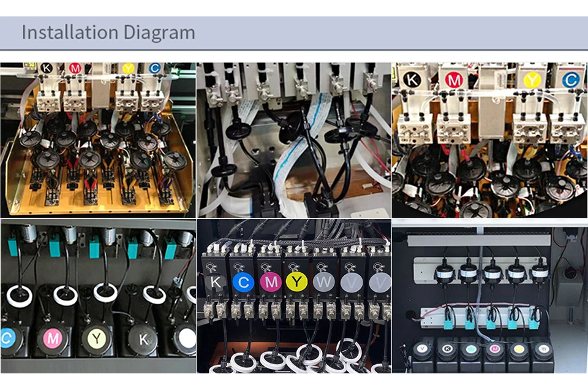Viewport: 588px width, 374px height.
Task: Select the K circle on the damper row
Action: coord(216,283)
